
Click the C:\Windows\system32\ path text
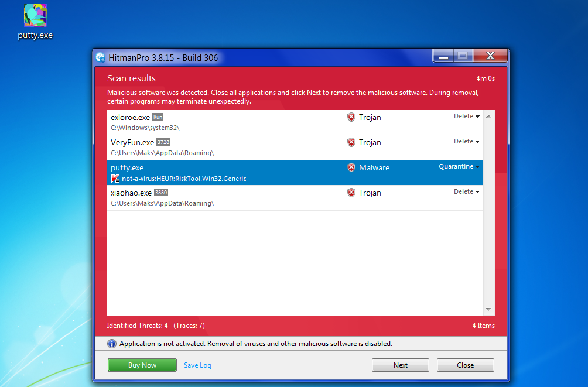(145, 128)
